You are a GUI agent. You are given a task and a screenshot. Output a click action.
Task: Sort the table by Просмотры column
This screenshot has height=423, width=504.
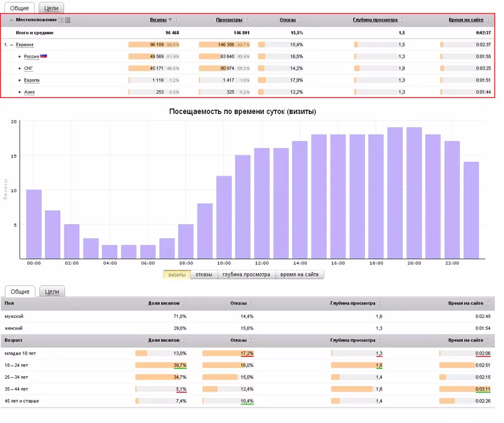229,20
